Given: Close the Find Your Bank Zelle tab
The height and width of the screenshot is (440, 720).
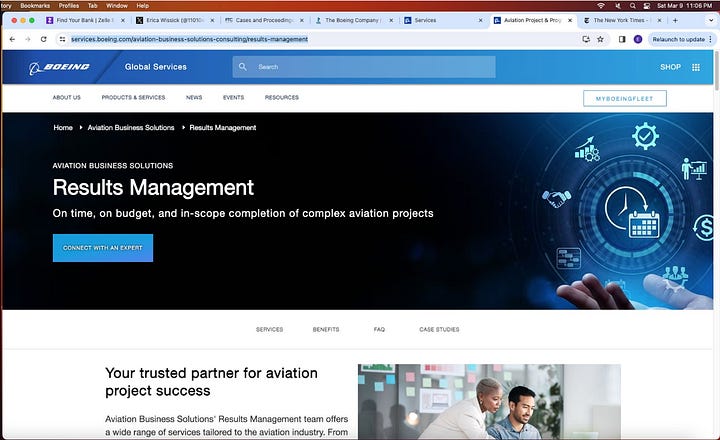Looking at the screenshot, I should (123, 20).
